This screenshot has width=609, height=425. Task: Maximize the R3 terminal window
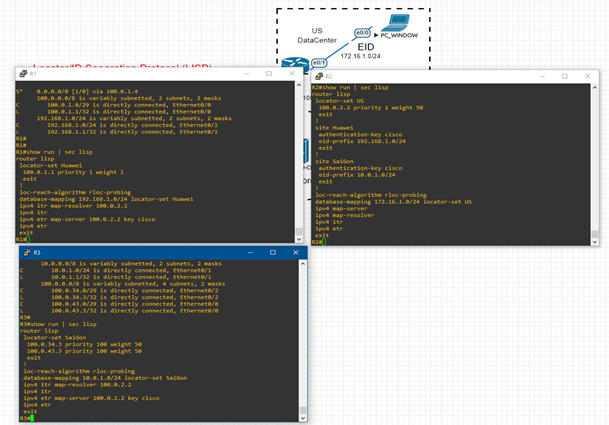click(273, 253)
